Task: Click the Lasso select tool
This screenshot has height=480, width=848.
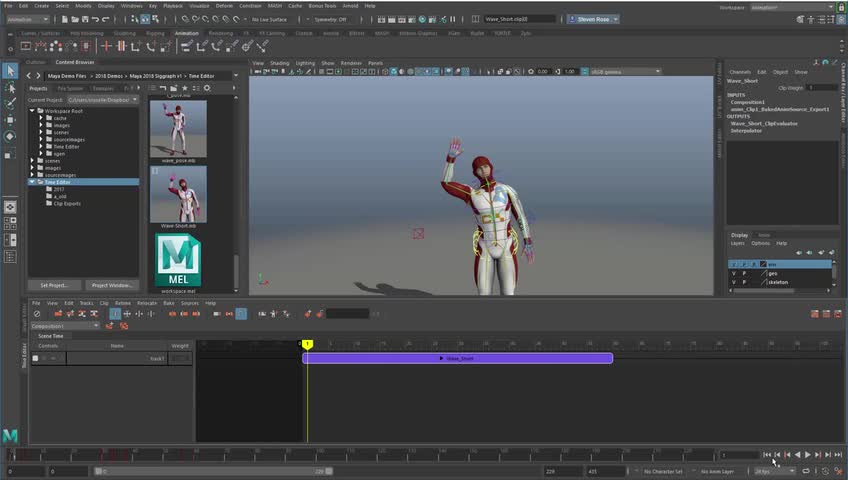Action: click(10, 87)
